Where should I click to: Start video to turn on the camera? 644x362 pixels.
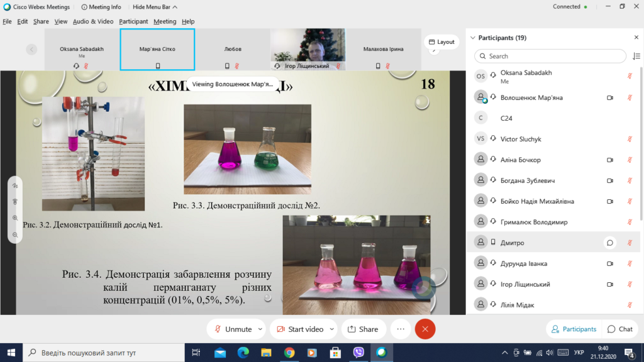pyautogui.click(x=300, y=329)
